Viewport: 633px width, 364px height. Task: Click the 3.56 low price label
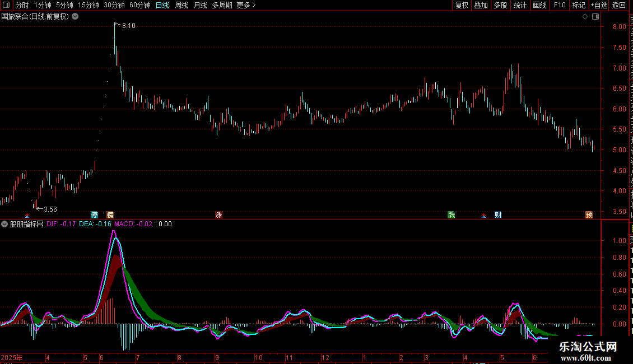(x=50, y=209)
